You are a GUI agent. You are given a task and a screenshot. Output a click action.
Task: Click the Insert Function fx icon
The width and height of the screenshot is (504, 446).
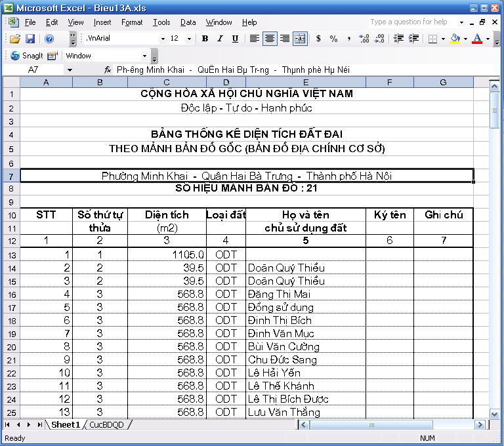click(x=108, y=69)
